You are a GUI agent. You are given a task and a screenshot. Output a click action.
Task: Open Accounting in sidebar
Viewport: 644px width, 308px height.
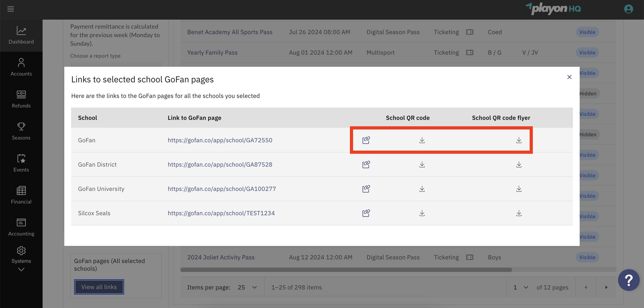(x=21, y=227)
